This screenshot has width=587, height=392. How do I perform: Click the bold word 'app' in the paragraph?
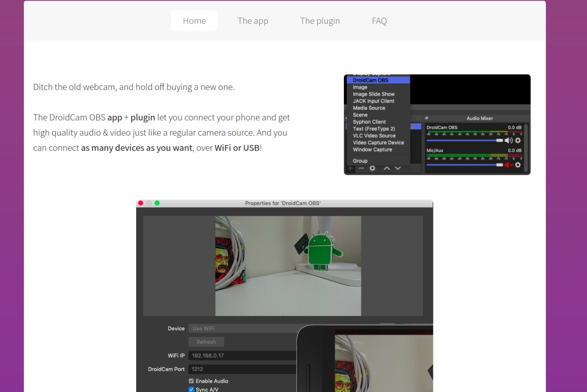pos(115,117)
